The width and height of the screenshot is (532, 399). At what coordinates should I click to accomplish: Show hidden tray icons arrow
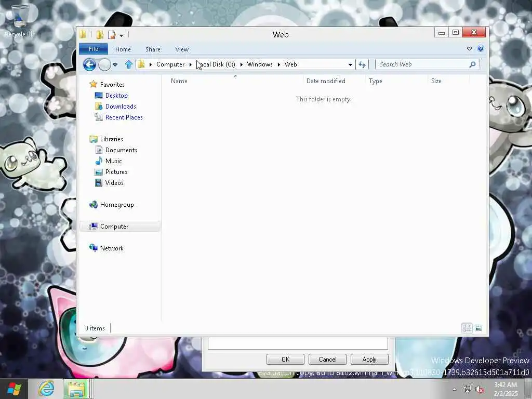(454, 389)
